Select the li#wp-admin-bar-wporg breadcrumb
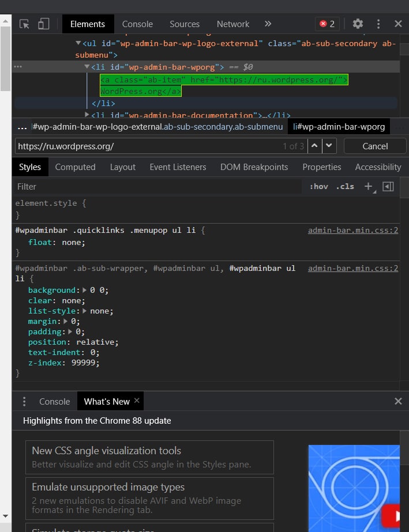Image resolution: width=409 pixels, height=532 pixels. tap(339, 127)
